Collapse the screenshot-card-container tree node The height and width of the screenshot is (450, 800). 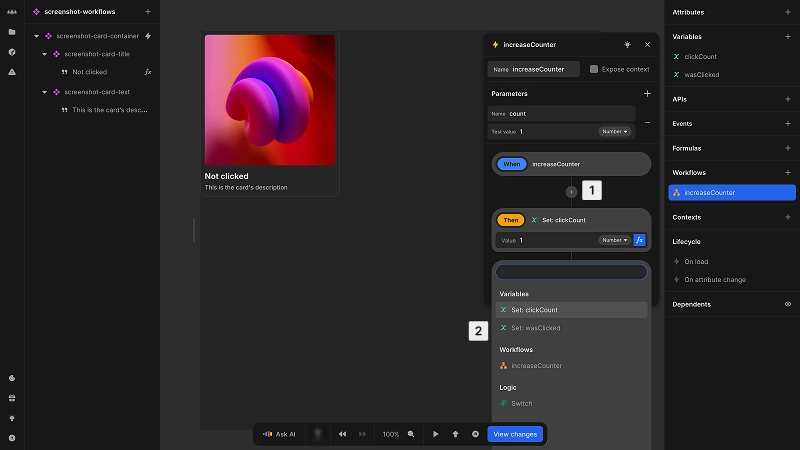pyautogui.click(x=36, y=36)
